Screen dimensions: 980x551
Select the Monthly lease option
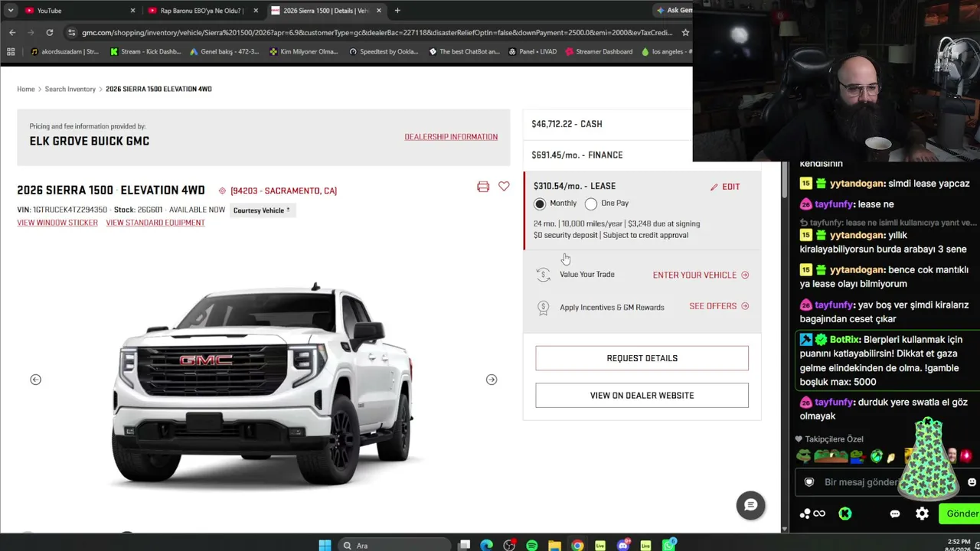click(x=540, y=204)
